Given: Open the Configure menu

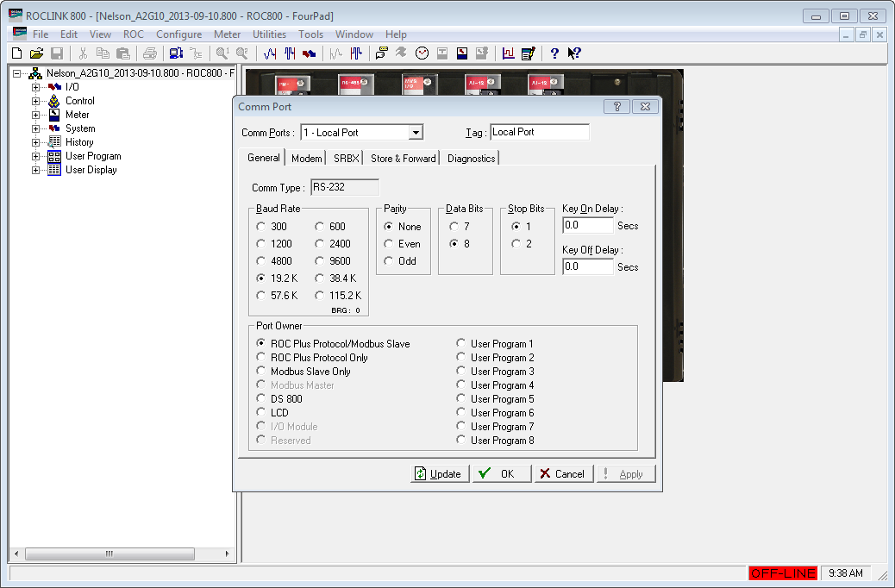Looking at the screenshot, I should 178,34.
